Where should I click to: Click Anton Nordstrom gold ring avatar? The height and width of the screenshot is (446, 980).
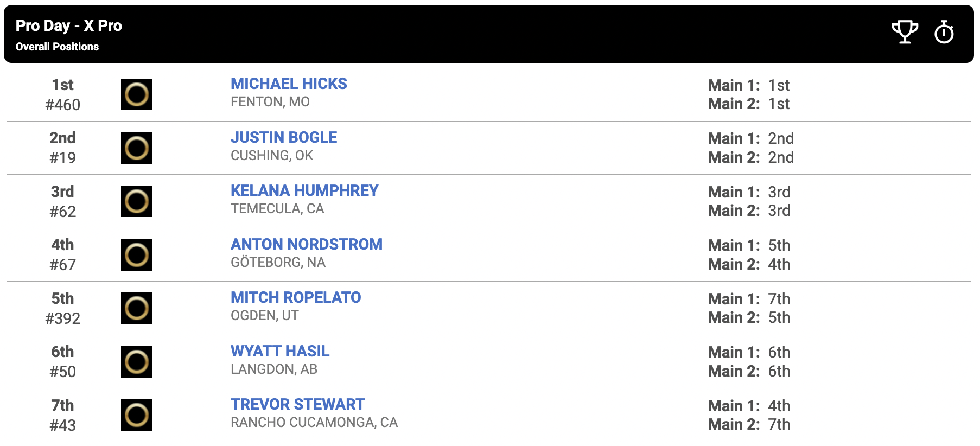[137, 255]
